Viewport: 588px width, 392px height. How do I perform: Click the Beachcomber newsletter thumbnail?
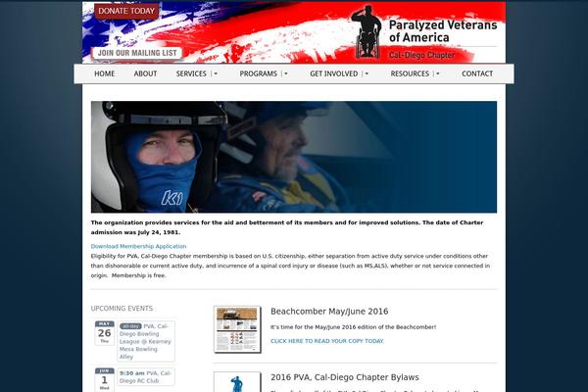click(x=237, y=329)
